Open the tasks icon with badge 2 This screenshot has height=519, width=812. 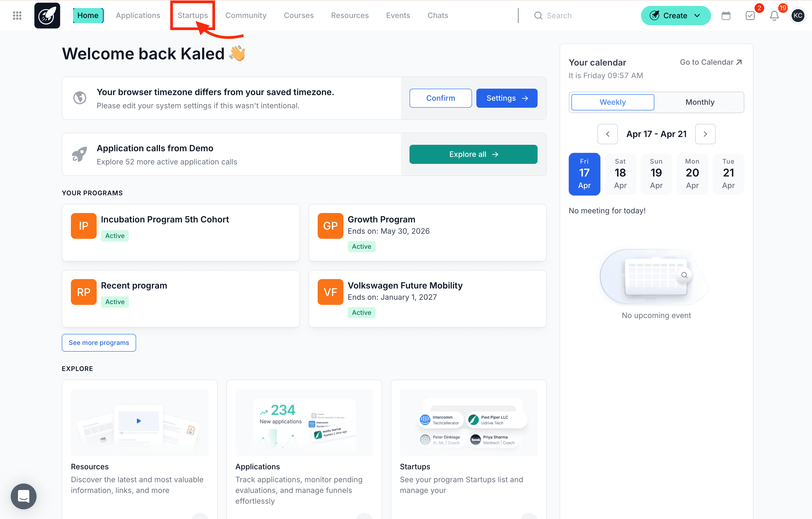tap(750, 16)
